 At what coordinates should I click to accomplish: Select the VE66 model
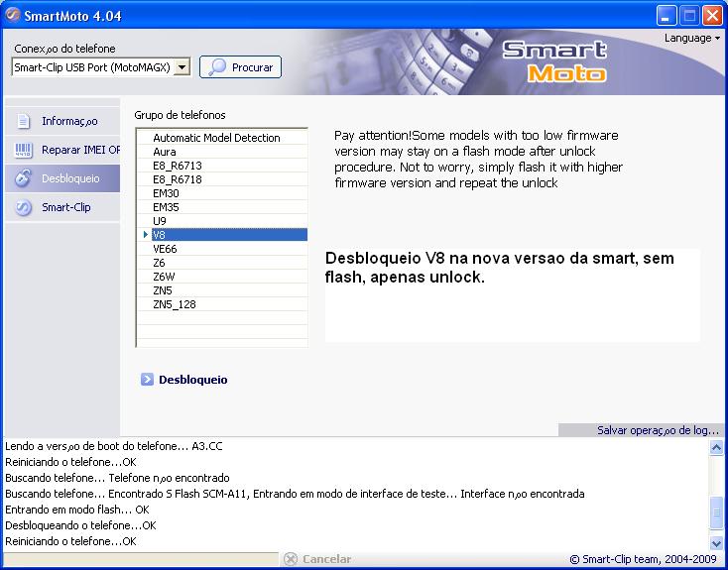coord(223,249)
